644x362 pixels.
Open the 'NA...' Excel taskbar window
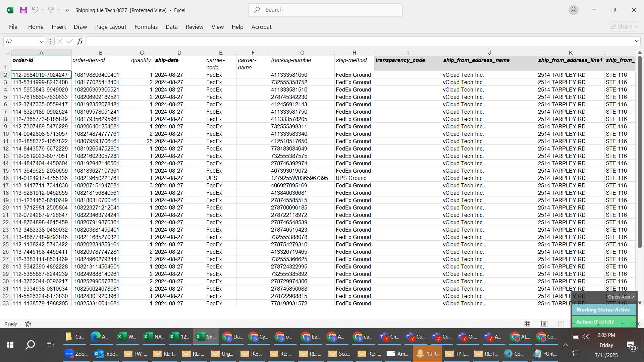point(154,337)
